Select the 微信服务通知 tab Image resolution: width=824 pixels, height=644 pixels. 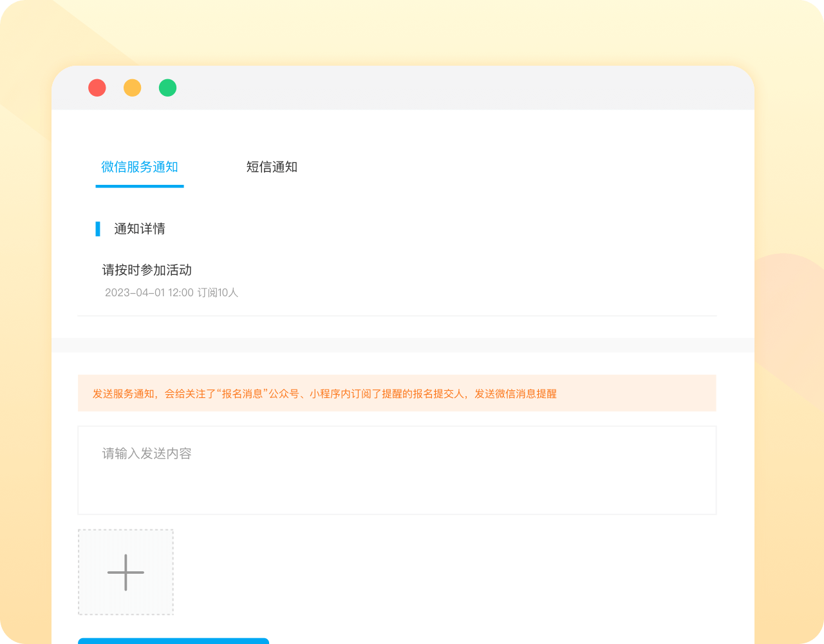tap(139, 167)
